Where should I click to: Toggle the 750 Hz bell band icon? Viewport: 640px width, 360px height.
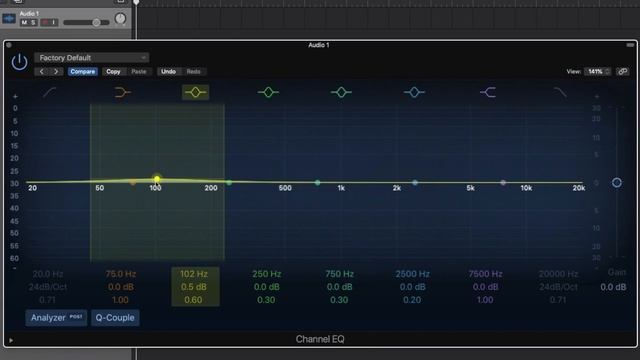341,93
